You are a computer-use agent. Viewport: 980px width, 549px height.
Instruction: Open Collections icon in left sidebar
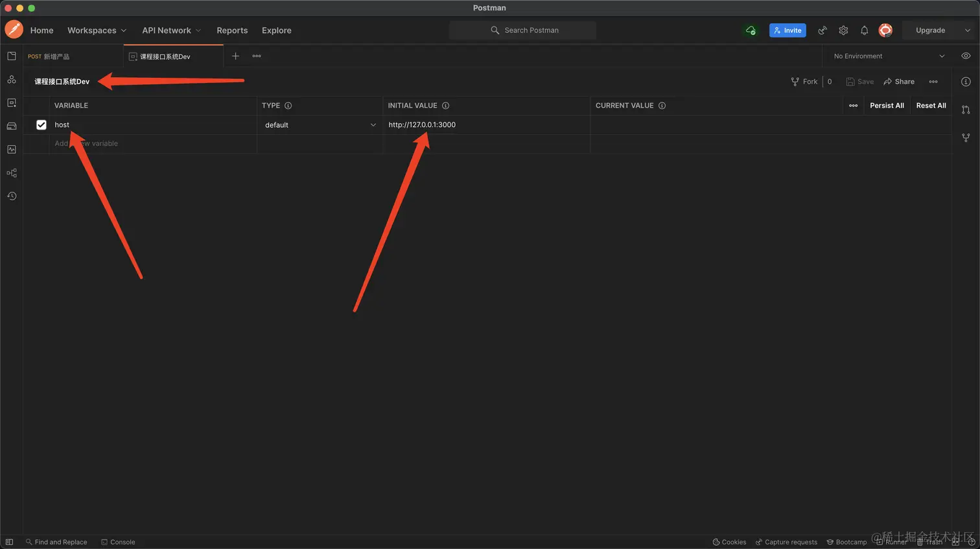click(x=12, y=56)
